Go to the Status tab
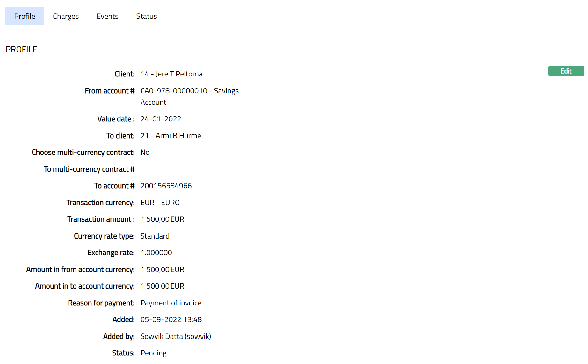The height and width of the screenshot is (364, 588). tap(147, 16)
